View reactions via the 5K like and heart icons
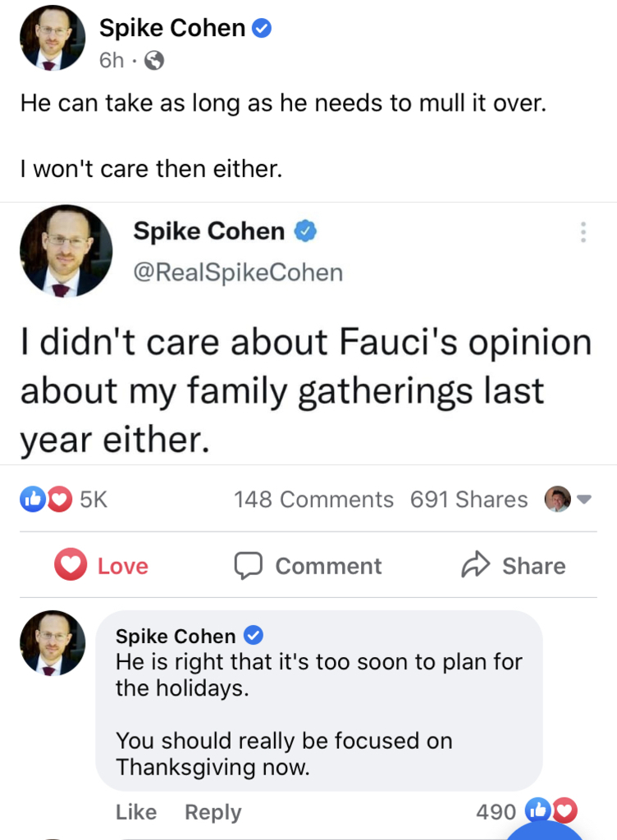The height and width of the screenshot is (840, 617). point(46,499)
